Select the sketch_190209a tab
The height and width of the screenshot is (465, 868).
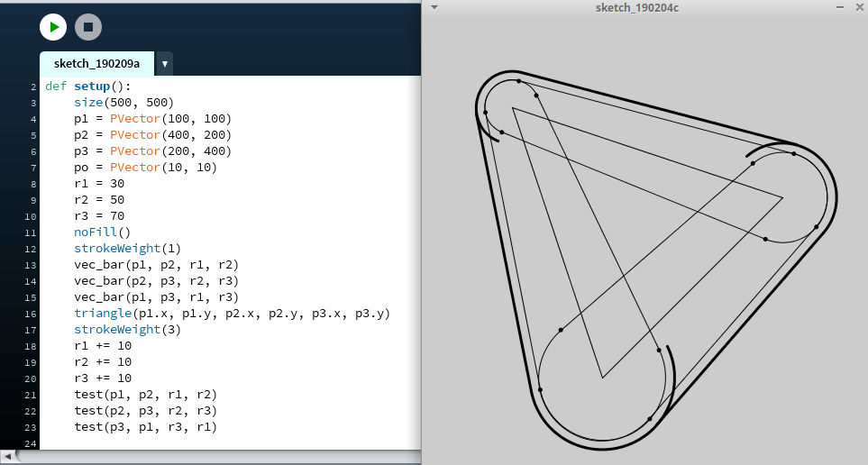pyautogui.click(x=97, y=63)
